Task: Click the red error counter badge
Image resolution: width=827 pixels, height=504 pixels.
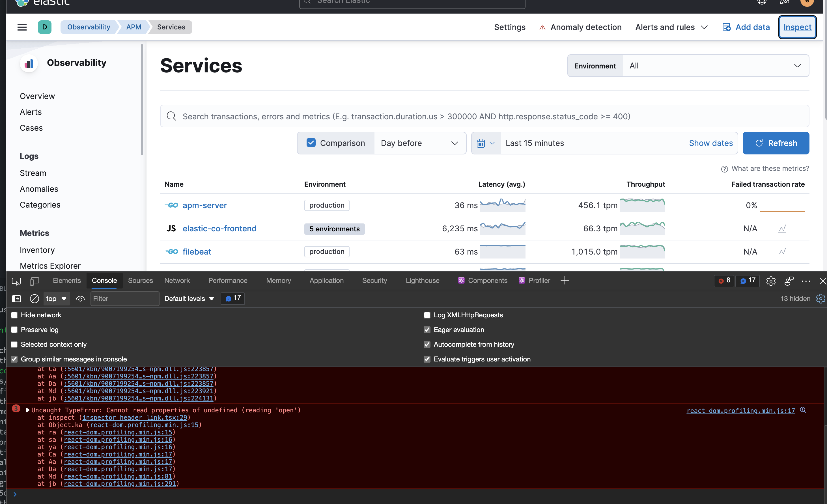Action: pyautogui.click(x=723, y=281)
